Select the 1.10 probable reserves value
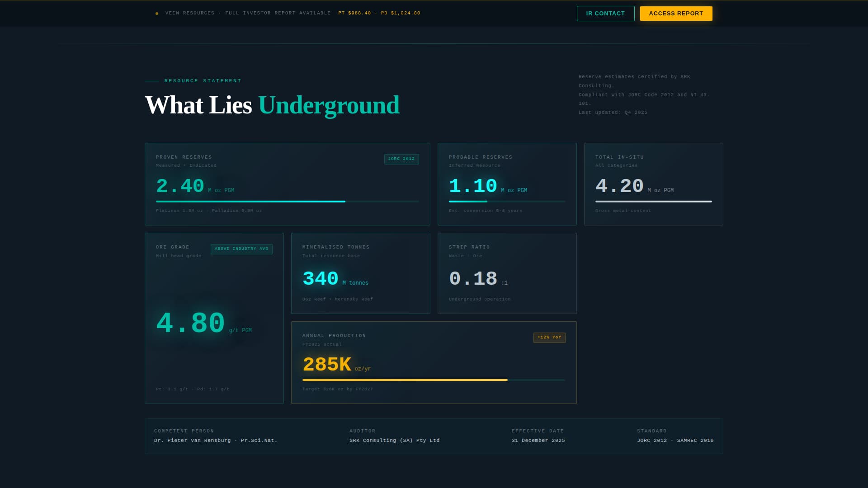The height and width of the screenshot is (488, 868). point(473,186)
